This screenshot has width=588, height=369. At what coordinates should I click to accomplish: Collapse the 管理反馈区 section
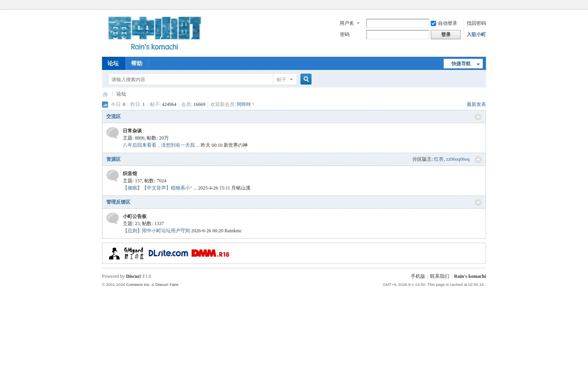coord(478,202)
